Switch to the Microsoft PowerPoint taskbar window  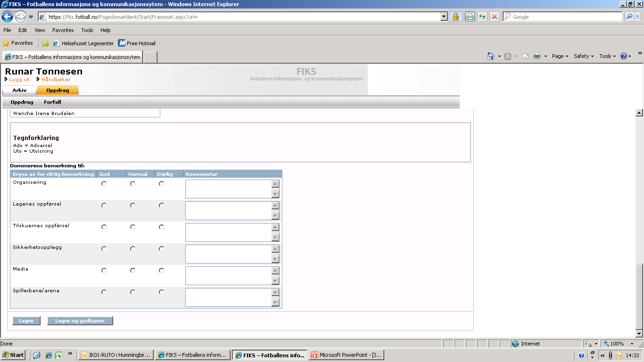347,355
